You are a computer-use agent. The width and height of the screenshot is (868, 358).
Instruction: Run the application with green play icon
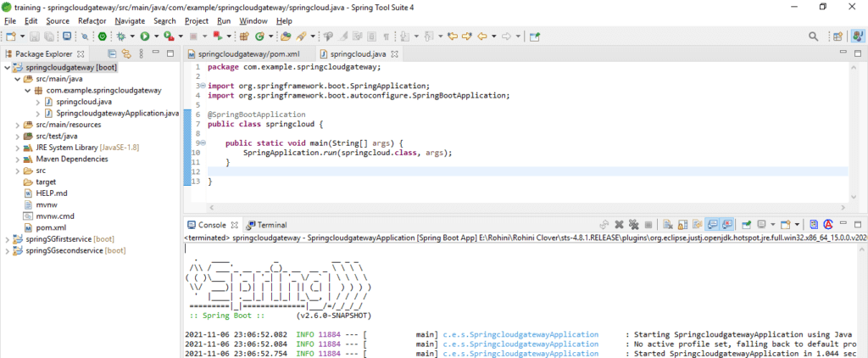point(144,36)
